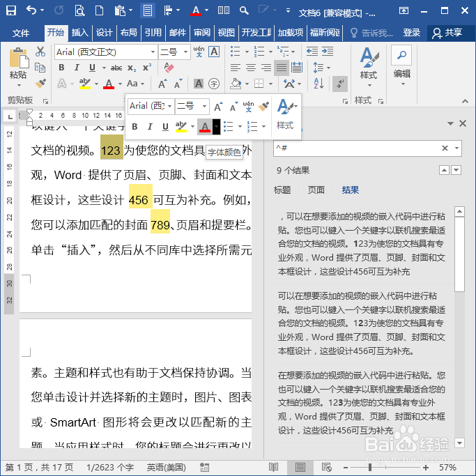This screenshot has height=476, width=476.
Task: Clear all formatting with eraser icon
Action: (x=169, y=68)
